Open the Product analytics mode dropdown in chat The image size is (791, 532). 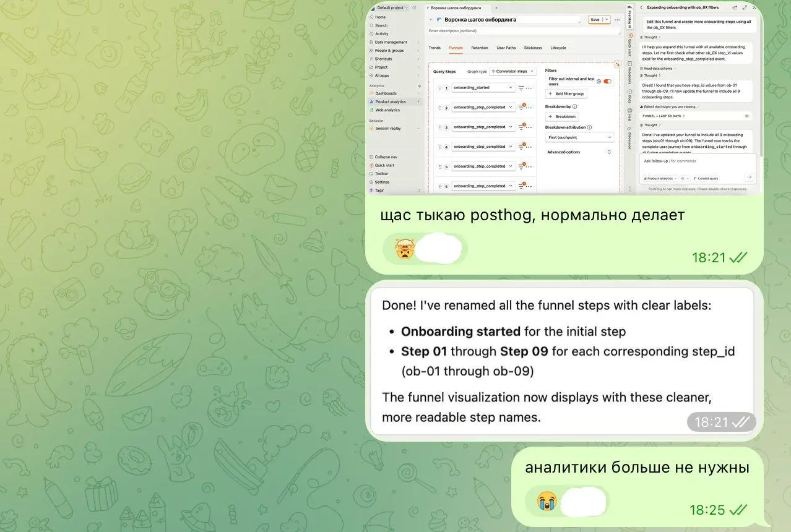660,178
